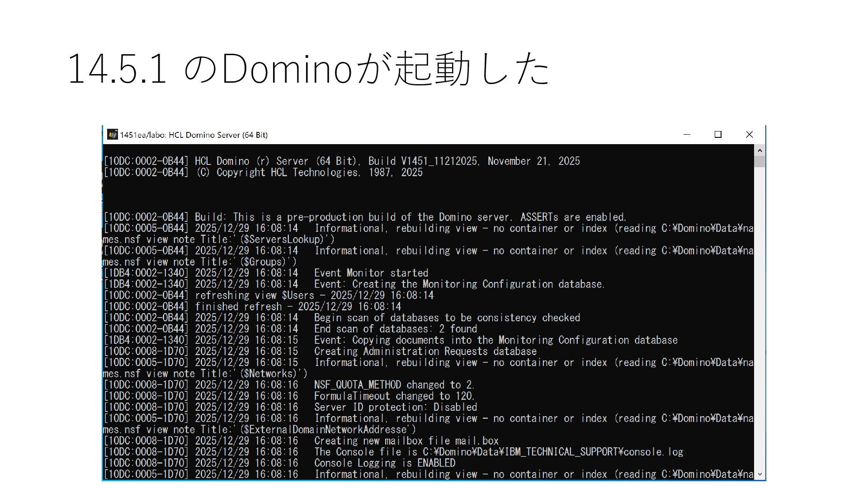Click the 'NSF_QUOTA_METHOD changed to 2.' line
868x488 pixels.
pos(393,385)
